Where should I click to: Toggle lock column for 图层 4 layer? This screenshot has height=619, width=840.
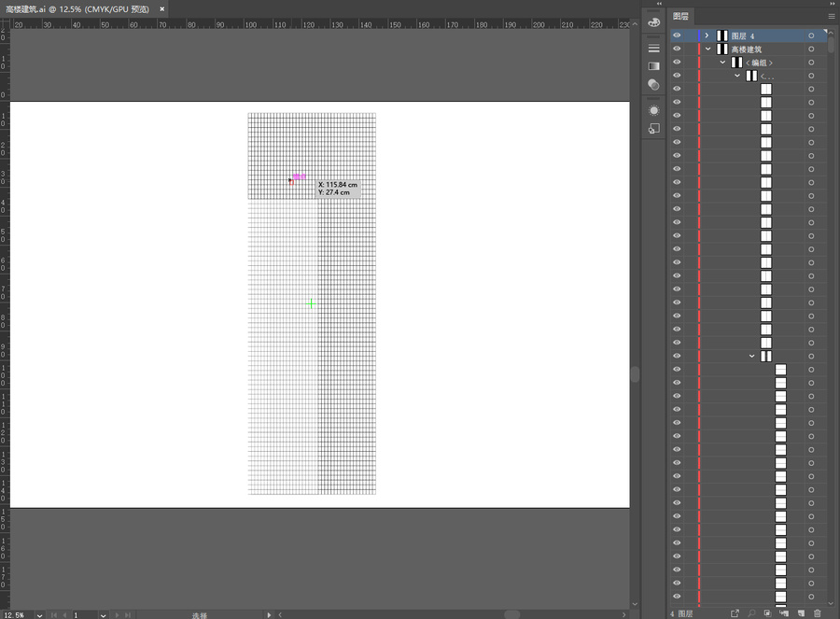[x=691, y=35]
